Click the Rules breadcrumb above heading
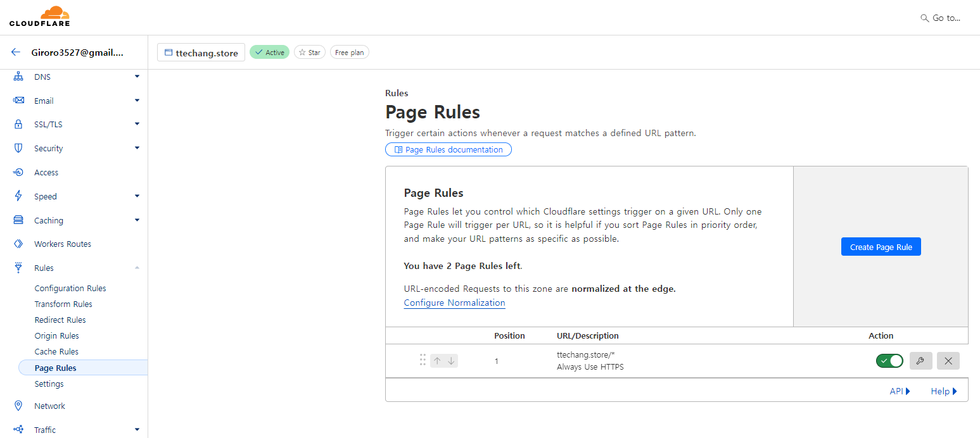Screen dimensions: 980x438 click(x=397, y=93)
